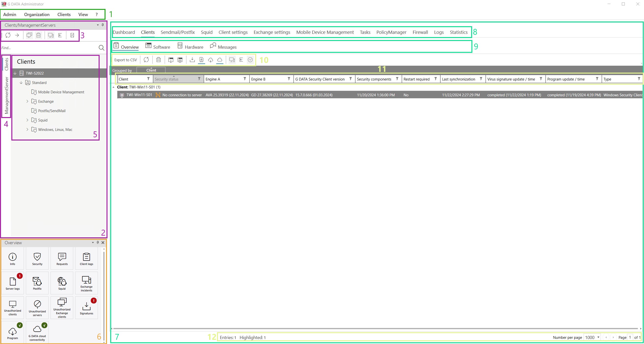The height and width of the screenshot is (344, 644).
Task: Click the Unauthorized clients tile
Action: pyautogui.click(x=13, y=307)
